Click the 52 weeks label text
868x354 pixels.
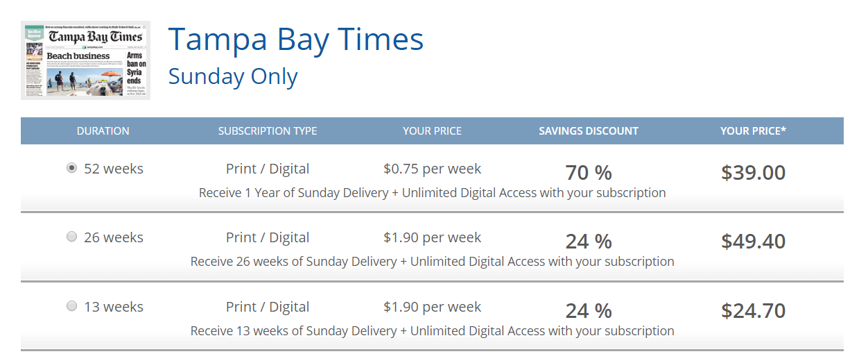114,169
